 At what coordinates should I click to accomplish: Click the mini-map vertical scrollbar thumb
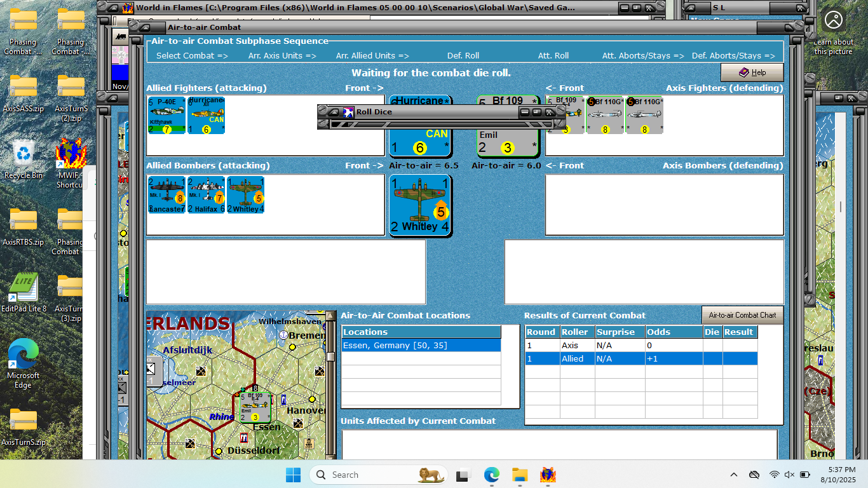(330, 356)
